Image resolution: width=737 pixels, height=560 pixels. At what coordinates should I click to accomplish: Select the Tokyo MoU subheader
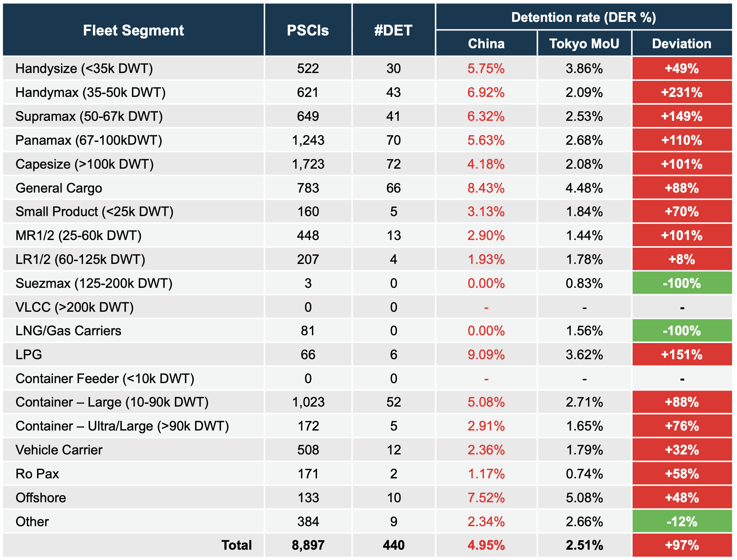pos(584,44)
